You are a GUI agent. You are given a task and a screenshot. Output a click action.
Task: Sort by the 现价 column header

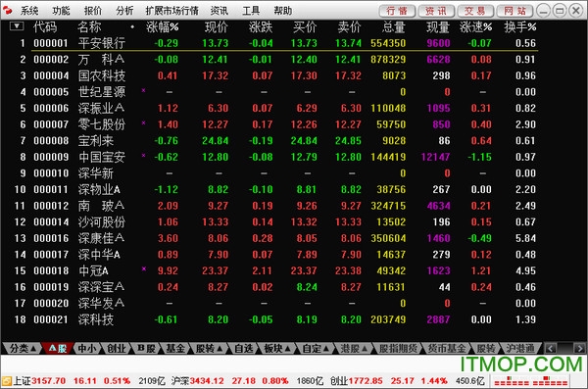(217, 27)
